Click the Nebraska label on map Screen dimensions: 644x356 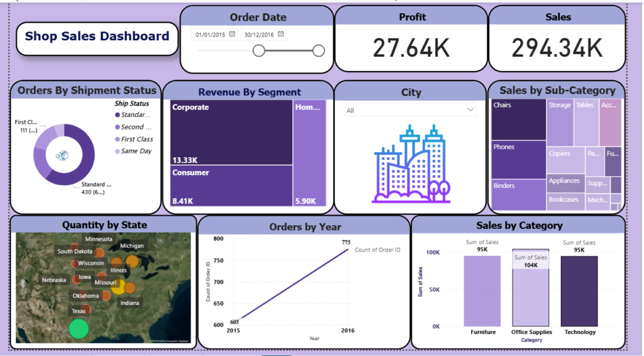(x=54, y=280)
